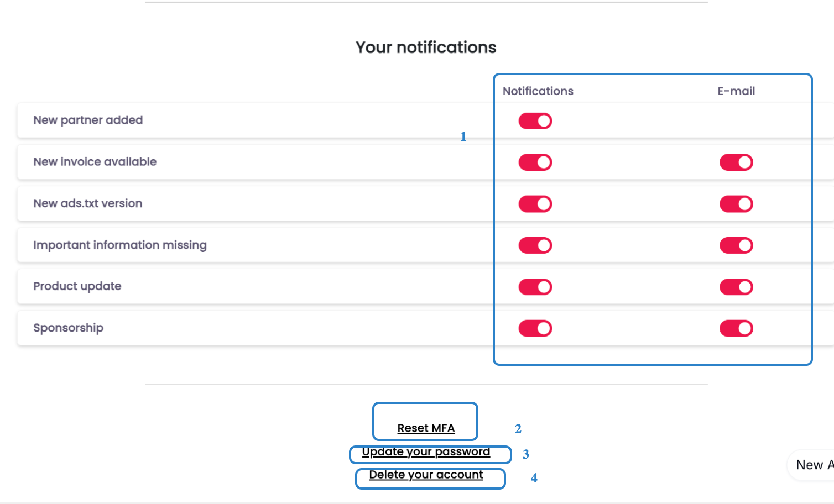Click the Reset MFA link

click(x=426, y=428)
